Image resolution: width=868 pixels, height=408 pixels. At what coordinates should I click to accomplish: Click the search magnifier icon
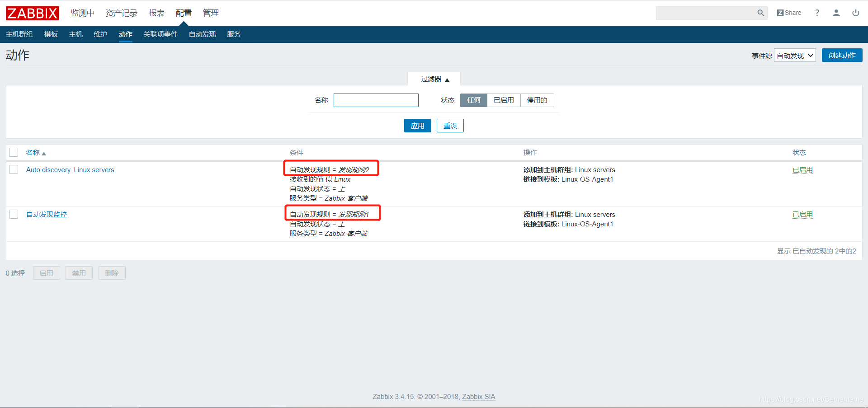tap(761, 13)
